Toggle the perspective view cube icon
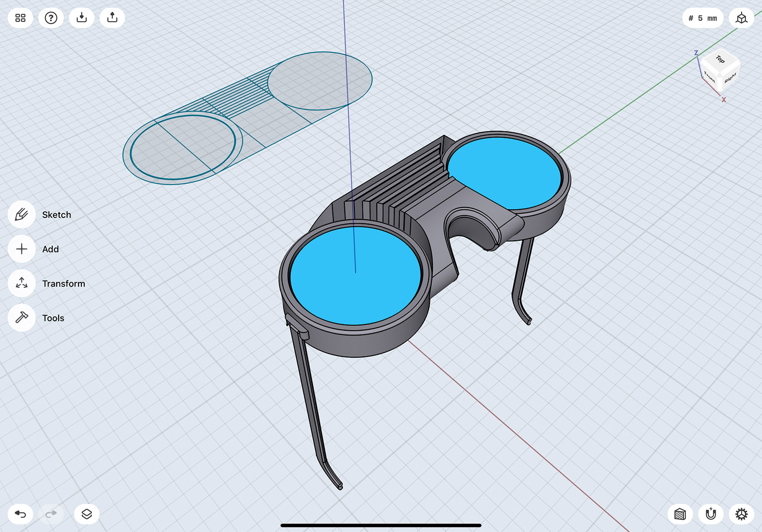Image resolution: width=762 pixels, height=532 pixels. click(x=742, y=18)
